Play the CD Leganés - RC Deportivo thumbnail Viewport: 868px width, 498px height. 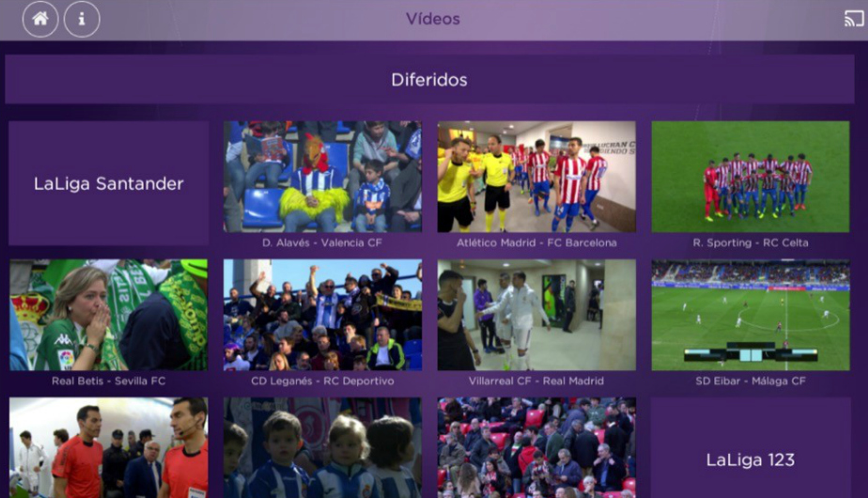click(322, 315)
